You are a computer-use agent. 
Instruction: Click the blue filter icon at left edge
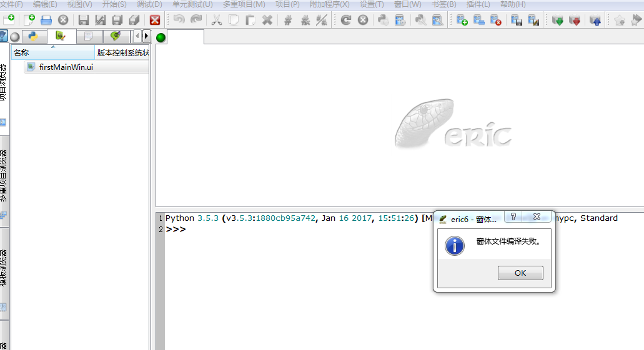[3, 37]
